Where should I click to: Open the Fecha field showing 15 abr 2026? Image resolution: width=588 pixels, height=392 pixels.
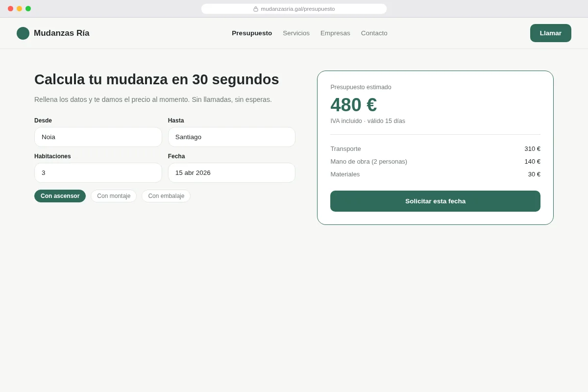pos(232,173)
